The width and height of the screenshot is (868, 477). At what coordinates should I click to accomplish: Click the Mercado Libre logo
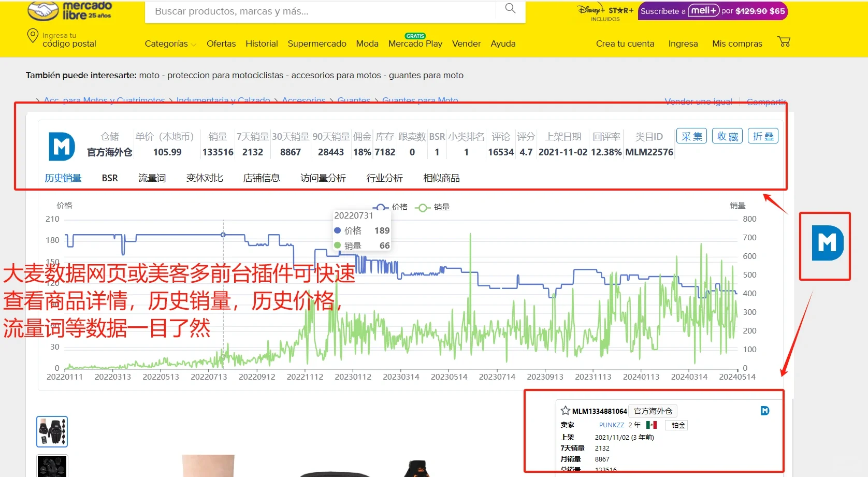69,11
